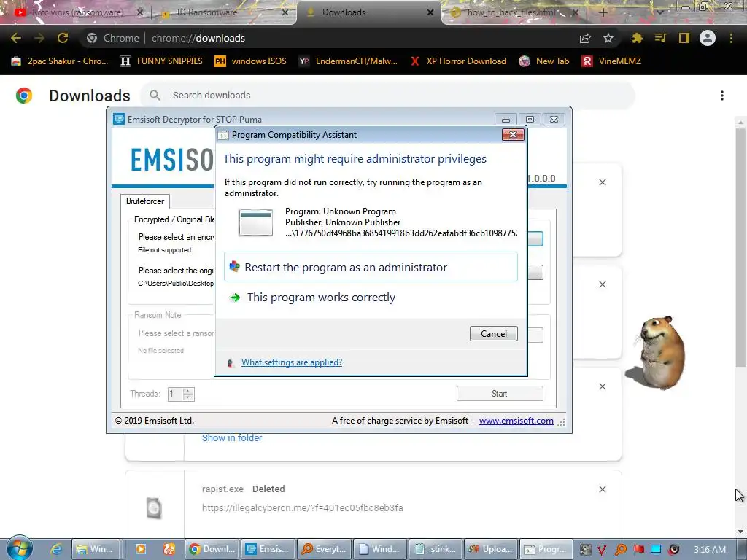Open the Chrome profile avatar

pos(708,38)
